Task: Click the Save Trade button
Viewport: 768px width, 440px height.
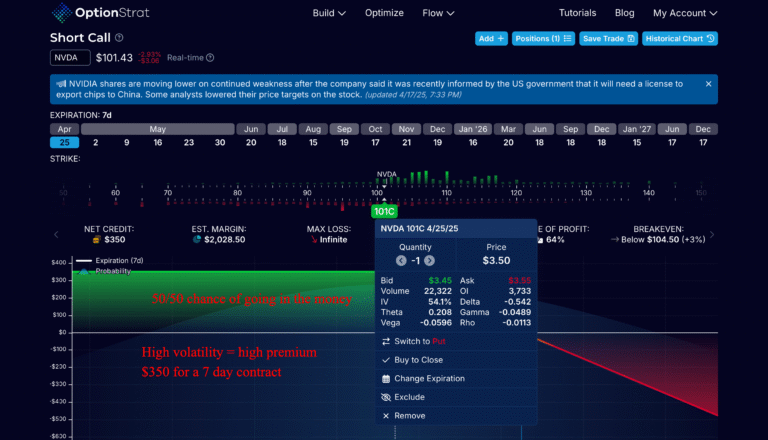Action: click(608, 38)
